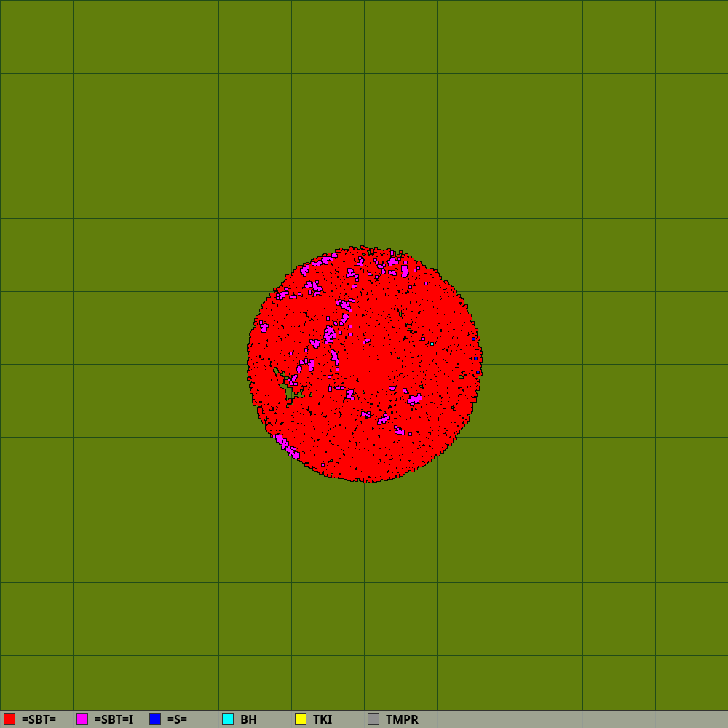Select the =SBT= legend label
The width and height of the screenshot is (728, 728).
(x=39, y=719)
